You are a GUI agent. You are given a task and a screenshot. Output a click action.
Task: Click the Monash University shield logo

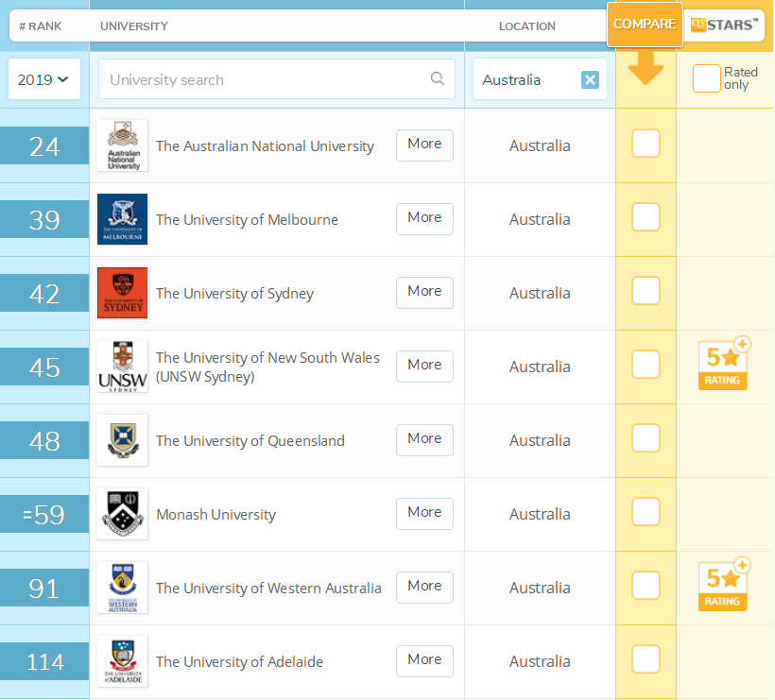pos(122,514)
